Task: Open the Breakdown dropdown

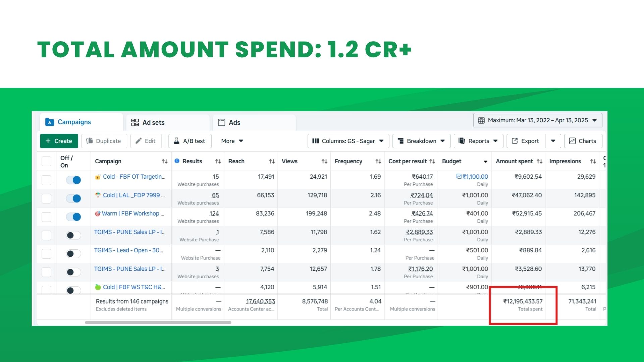Action: (421, 141)
